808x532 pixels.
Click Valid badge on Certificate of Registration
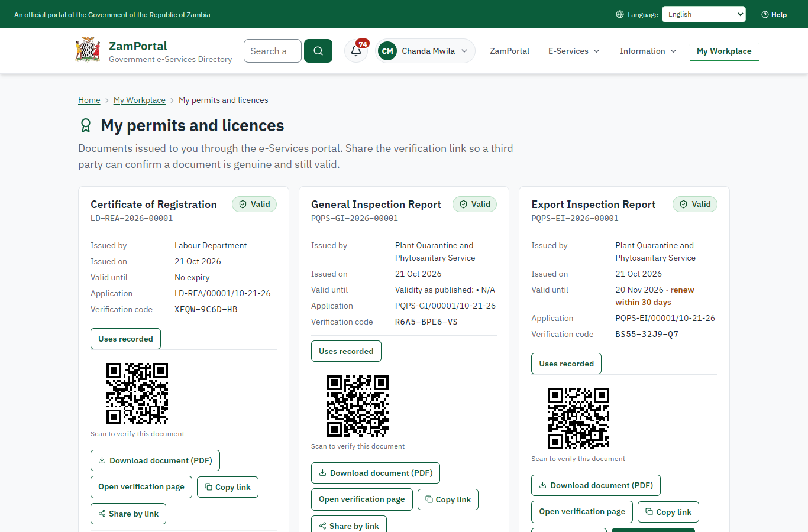(254, 204)
